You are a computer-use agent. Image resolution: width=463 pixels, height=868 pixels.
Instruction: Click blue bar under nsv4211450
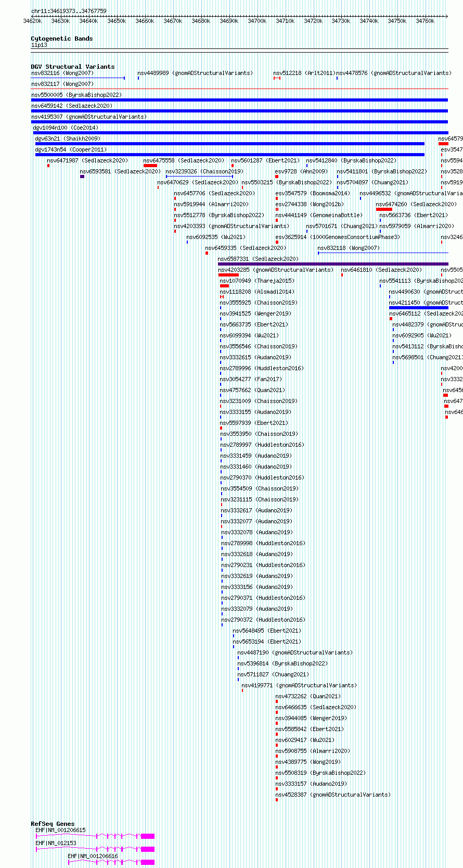click(419, 308)
